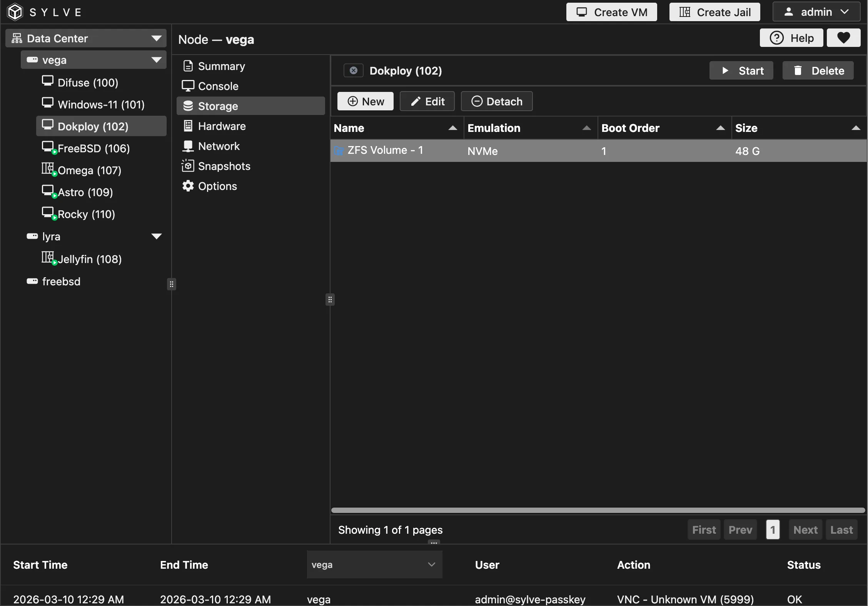This screenshot has height=606, width=868.
Task: Click the Create Jail button
Action: (714, 12)
